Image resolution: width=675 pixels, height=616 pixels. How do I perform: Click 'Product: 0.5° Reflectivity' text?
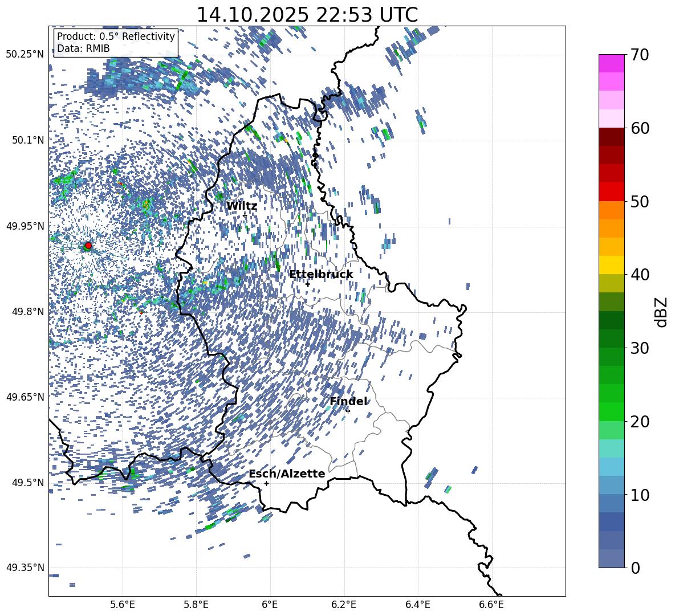tap(116, 36)
